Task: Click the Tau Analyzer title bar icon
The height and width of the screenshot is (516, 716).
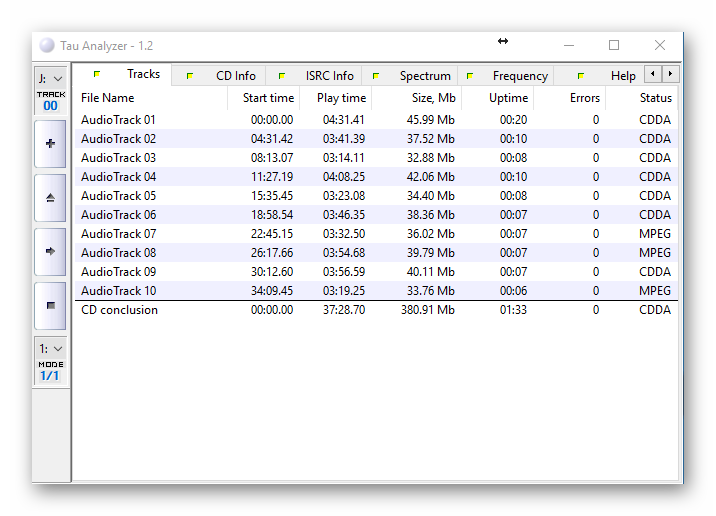Action: [47, 46]
